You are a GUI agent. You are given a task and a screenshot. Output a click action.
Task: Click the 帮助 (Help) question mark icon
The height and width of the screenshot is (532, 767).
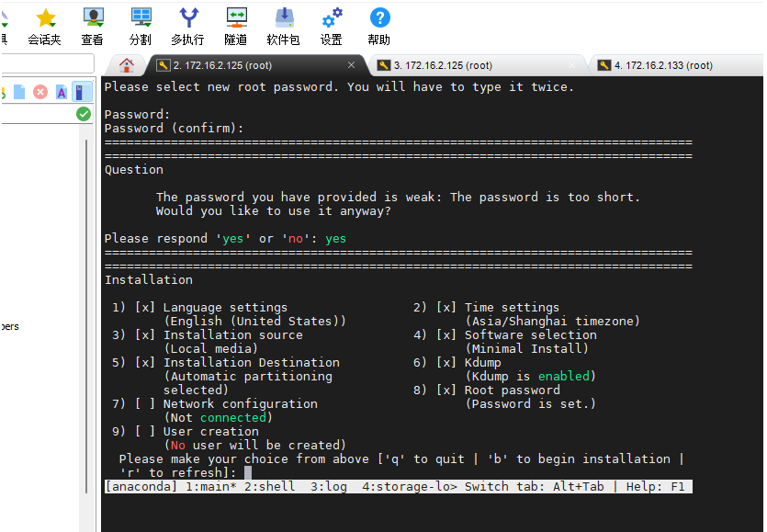click(x=378, y=26)
